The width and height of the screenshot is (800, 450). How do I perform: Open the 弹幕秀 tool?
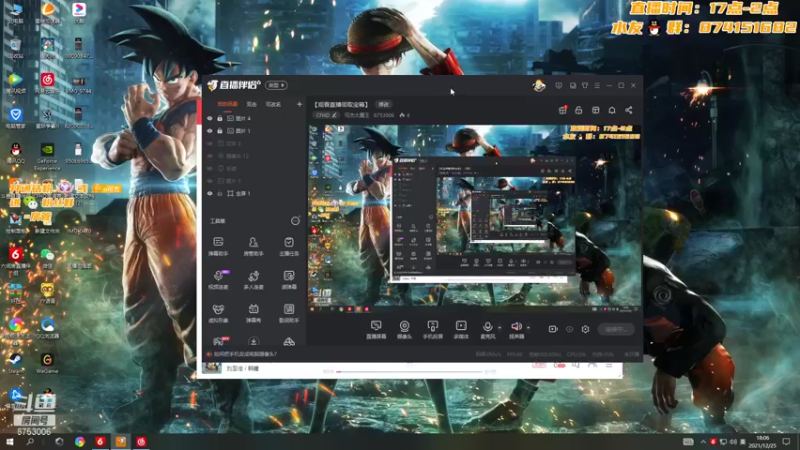[x=254, y=313]
